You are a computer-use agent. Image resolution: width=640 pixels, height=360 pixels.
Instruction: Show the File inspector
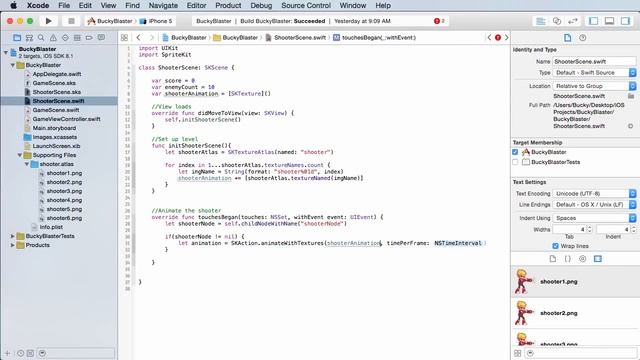[567, 38]
